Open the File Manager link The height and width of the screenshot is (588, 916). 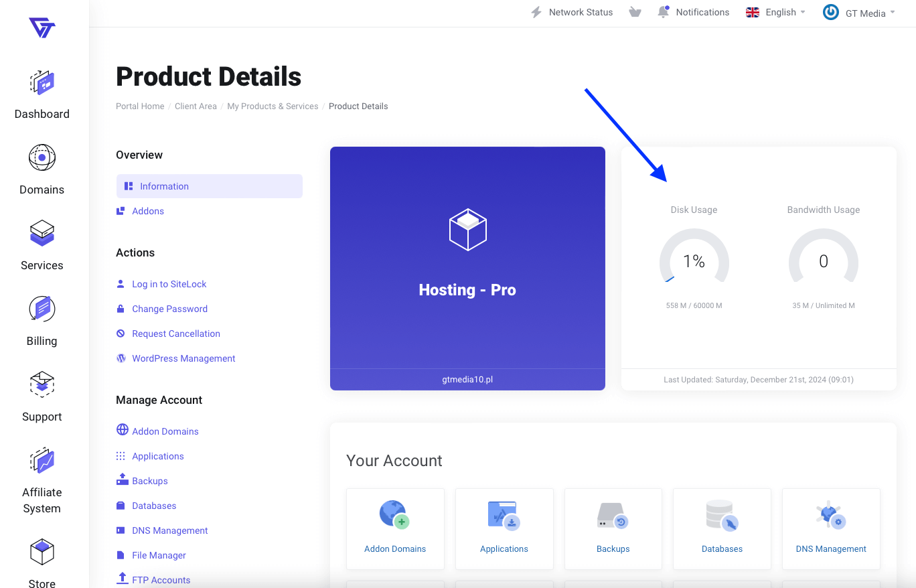click(159, 555)
